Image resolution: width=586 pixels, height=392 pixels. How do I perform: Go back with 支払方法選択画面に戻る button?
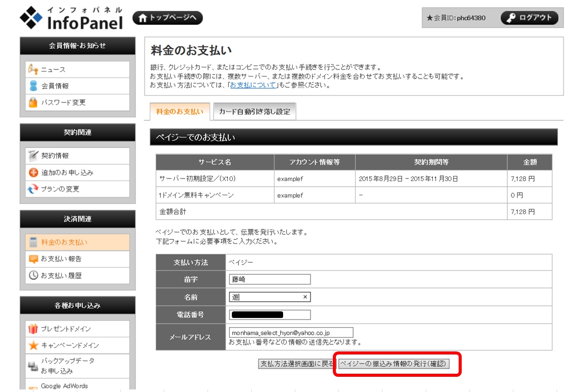(296, 364)
